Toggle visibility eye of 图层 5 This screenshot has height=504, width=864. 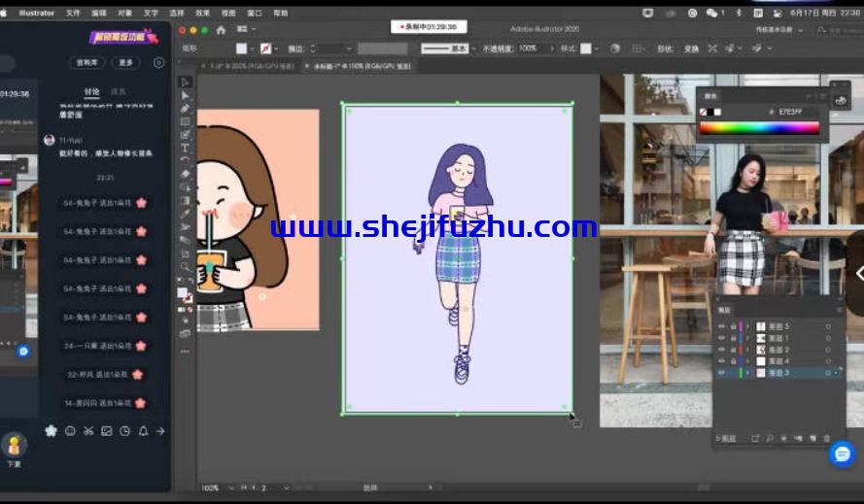click(x=721, y=326)
